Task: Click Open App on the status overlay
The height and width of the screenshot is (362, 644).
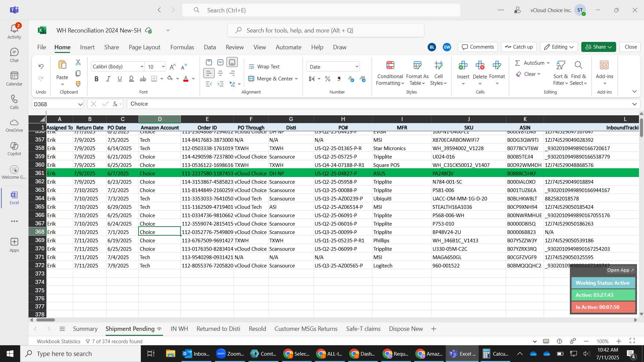Action: [x=621, y=270]
